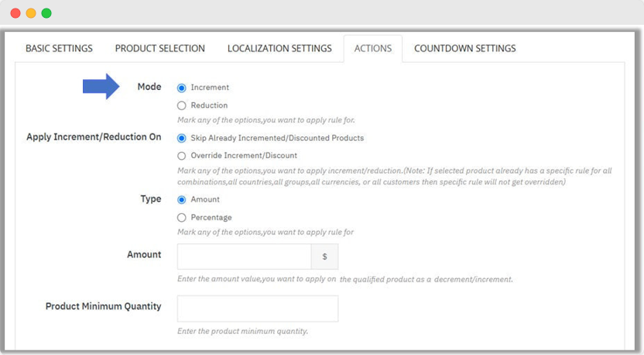Click the yellow minimize window button
The width and height of the screenshot is (644, 355).
click(31, 13)
